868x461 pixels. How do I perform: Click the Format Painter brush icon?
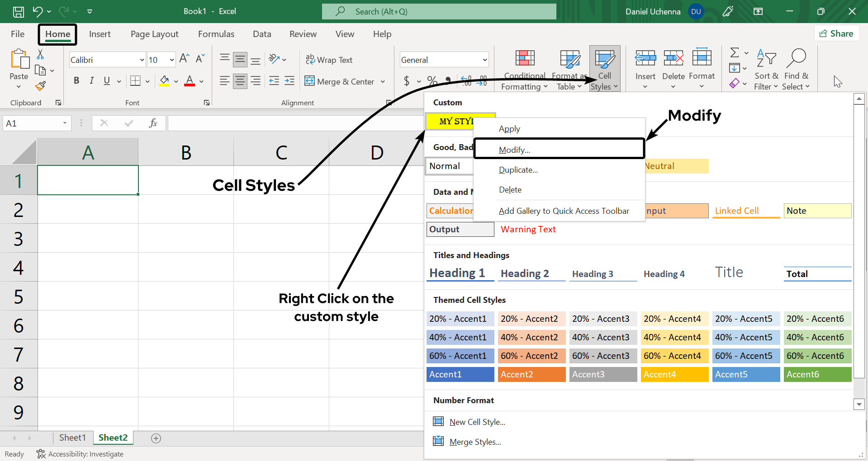click(41, 86)
